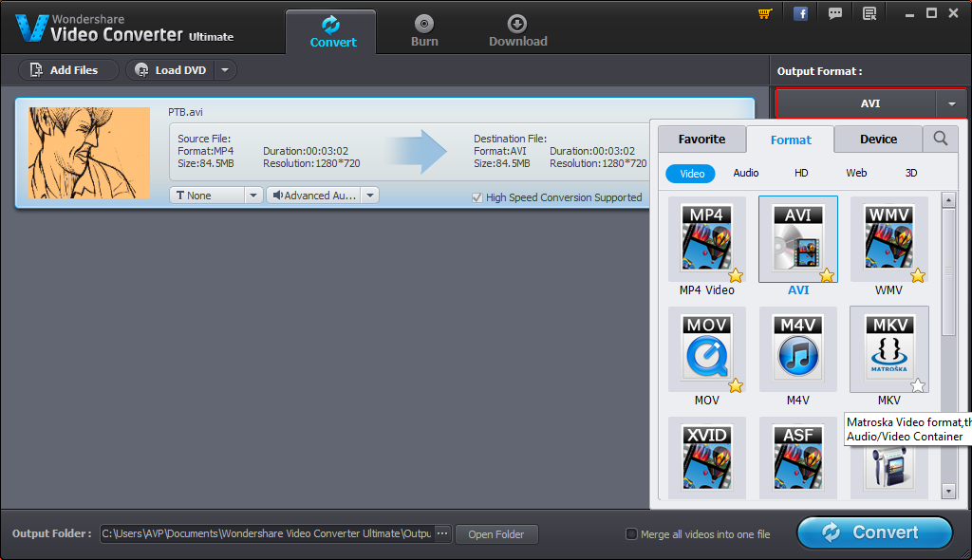Click the Add Files button
Image resolution: width=972 pixels, height=560 pixels.
tap(68, 70)
